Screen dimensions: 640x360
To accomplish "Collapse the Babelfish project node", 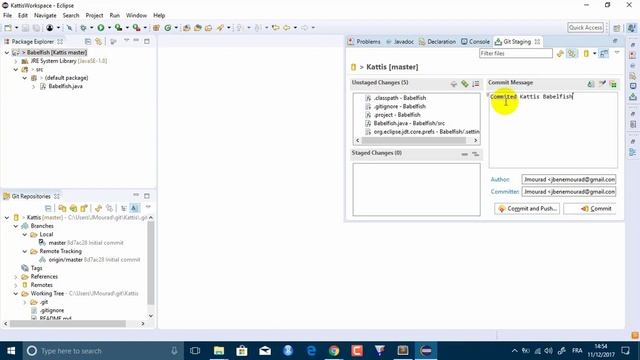I will coord(7,53).
